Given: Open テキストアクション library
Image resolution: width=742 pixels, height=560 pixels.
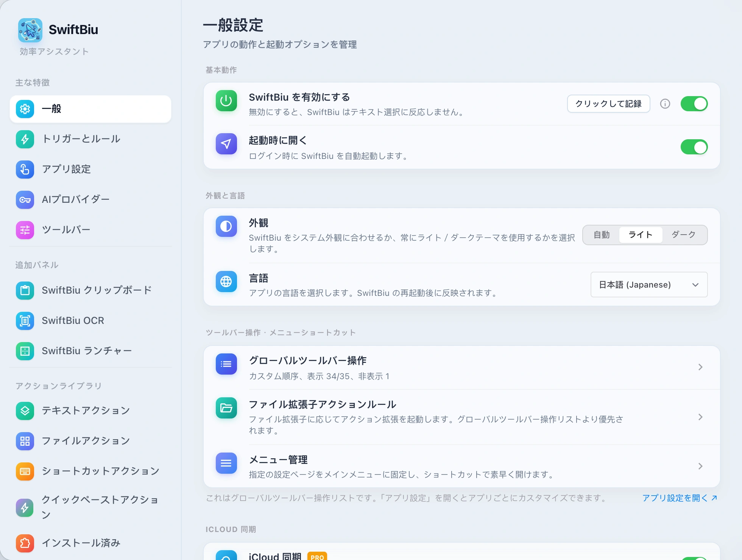Looking at the screenshot, I should 90,411.
